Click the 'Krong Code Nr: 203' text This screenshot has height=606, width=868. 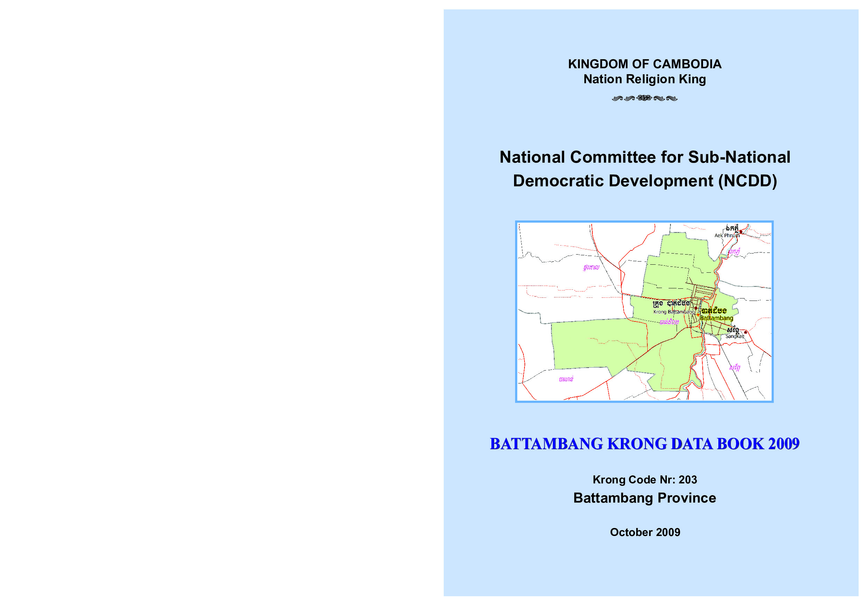[645, 480]
